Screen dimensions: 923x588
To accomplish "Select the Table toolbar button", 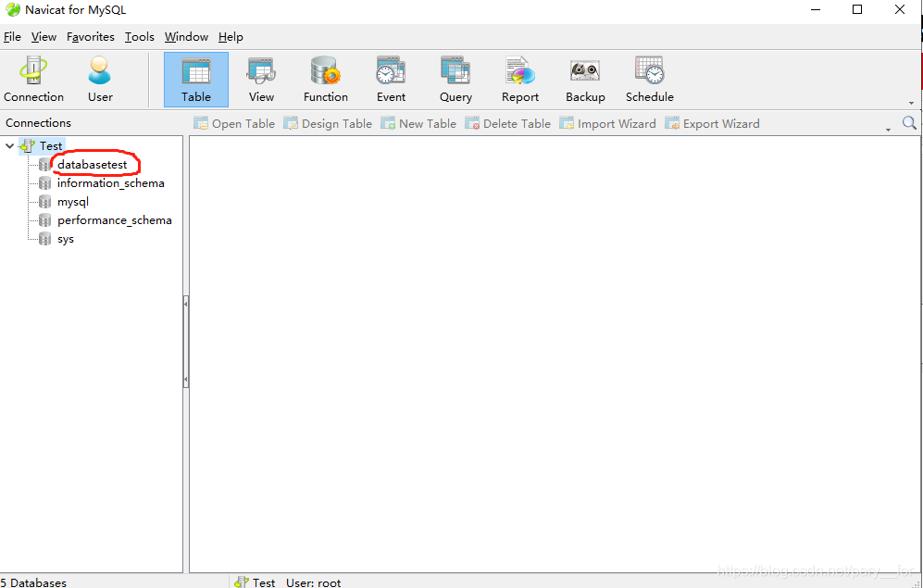I will [196, 79].
